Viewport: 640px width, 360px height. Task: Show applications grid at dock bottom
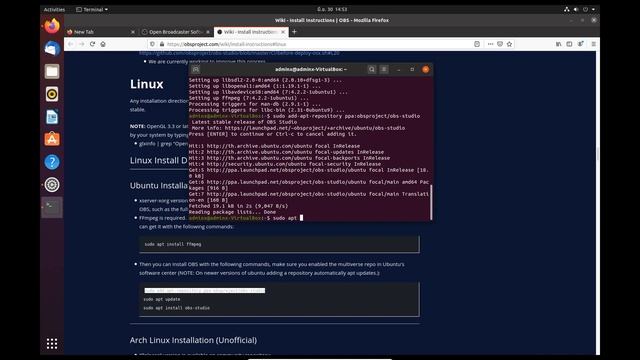[x=52, y=344]
